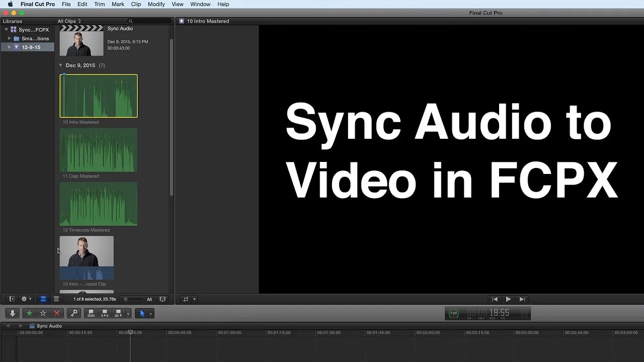Click the timeline playhead marker

coord(130,332)
